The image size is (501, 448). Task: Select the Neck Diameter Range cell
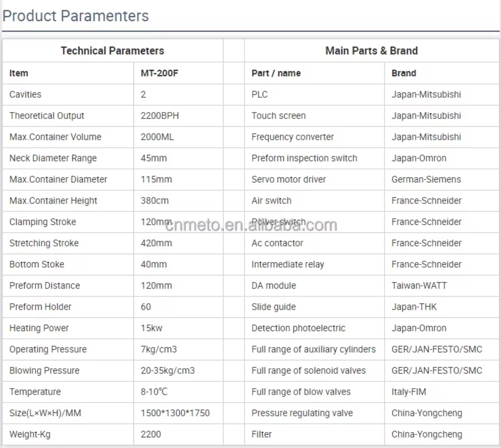point(68,158)
